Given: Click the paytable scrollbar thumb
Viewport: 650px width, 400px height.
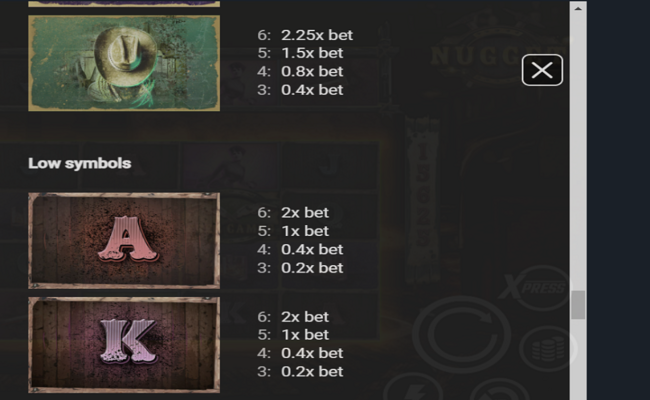Looking at the screenshot, I should (x=578, y=305).
